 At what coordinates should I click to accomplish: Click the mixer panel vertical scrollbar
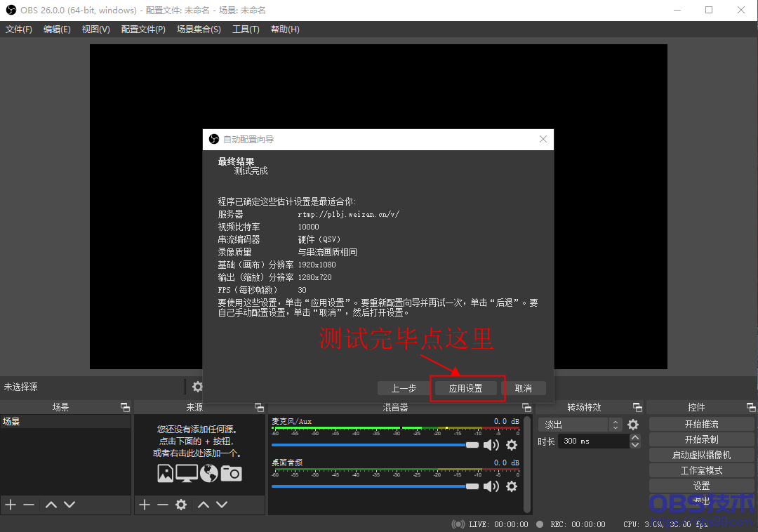(527, 464)
